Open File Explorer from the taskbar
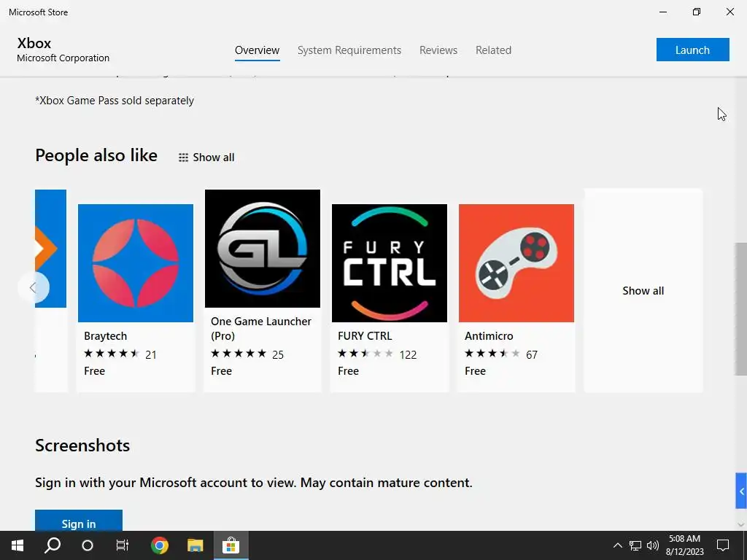Screen dimensions: 747x560 (x=195, y=545)
